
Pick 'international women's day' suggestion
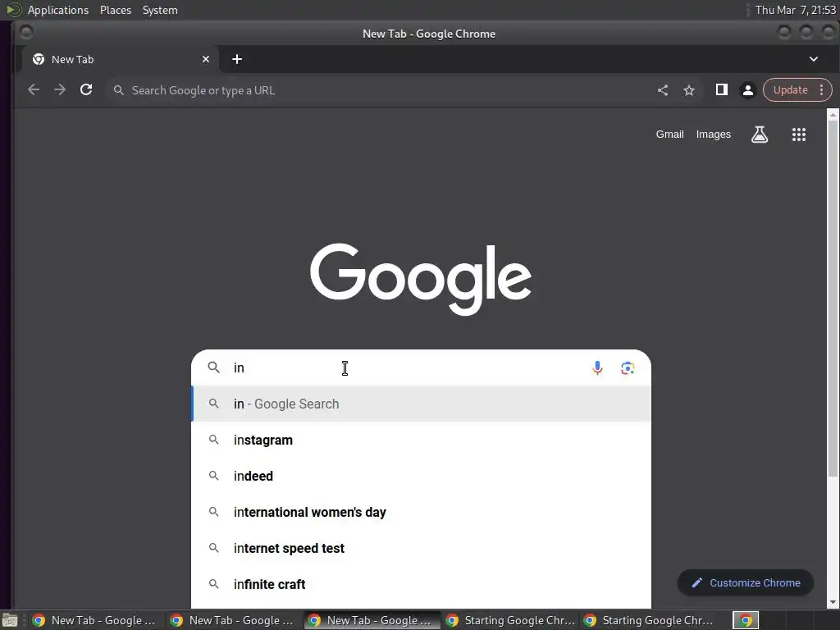[421, 512]
